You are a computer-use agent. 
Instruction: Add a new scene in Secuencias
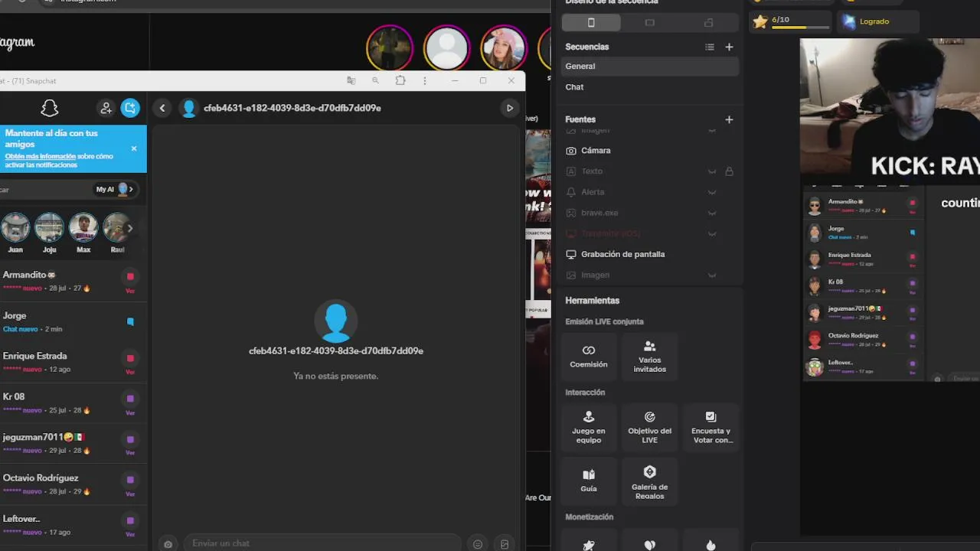click(729, 47)
